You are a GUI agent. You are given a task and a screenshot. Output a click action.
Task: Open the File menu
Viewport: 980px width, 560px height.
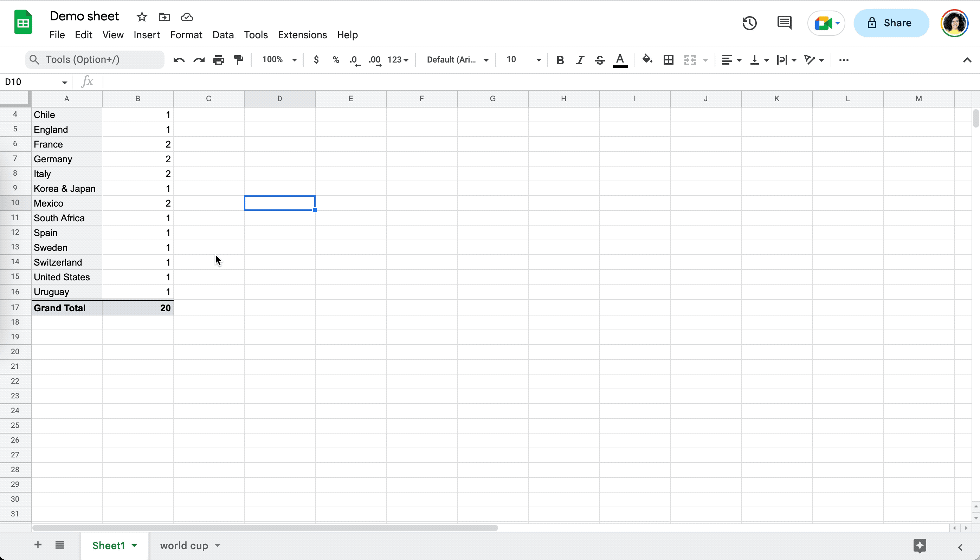[57, 34]
